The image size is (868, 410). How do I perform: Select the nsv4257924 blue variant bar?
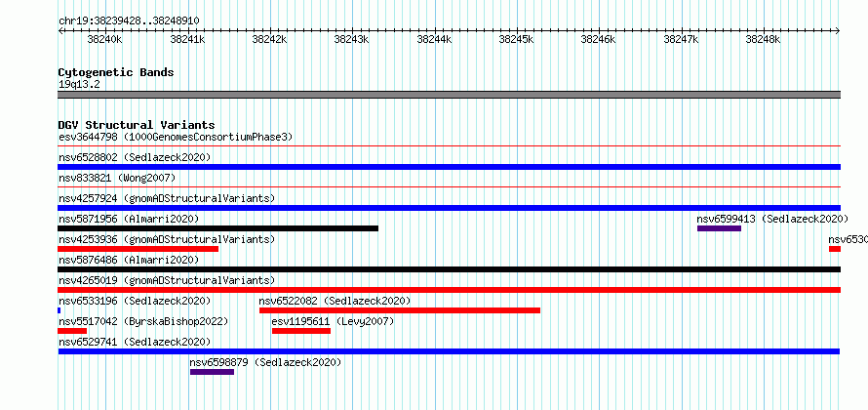coord(449,208)
